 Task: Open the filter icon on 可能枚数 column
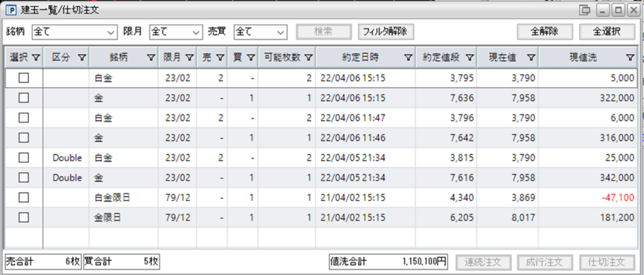click(x=308, y=58)
